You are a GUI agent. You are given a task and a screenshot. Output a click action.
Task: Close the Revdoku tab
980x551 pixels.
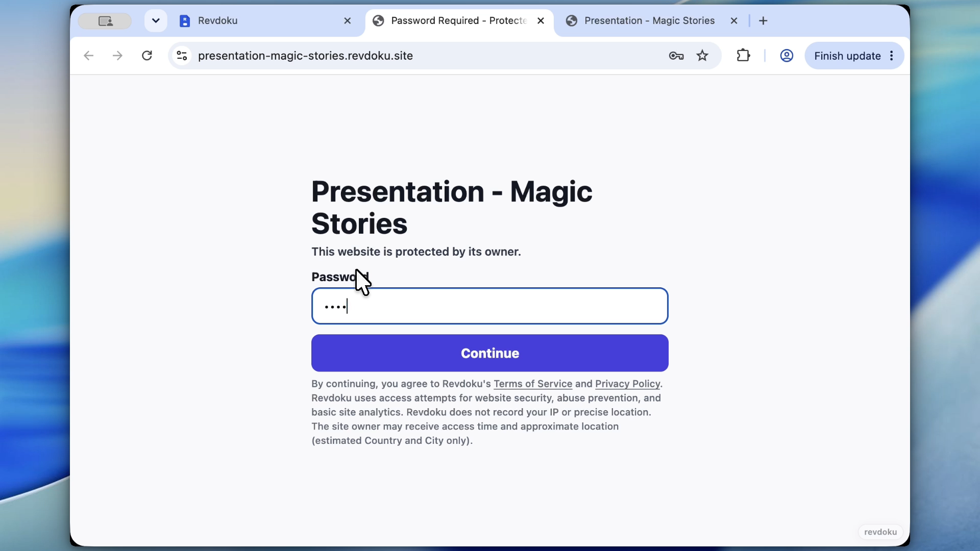(x=348, y=21)
